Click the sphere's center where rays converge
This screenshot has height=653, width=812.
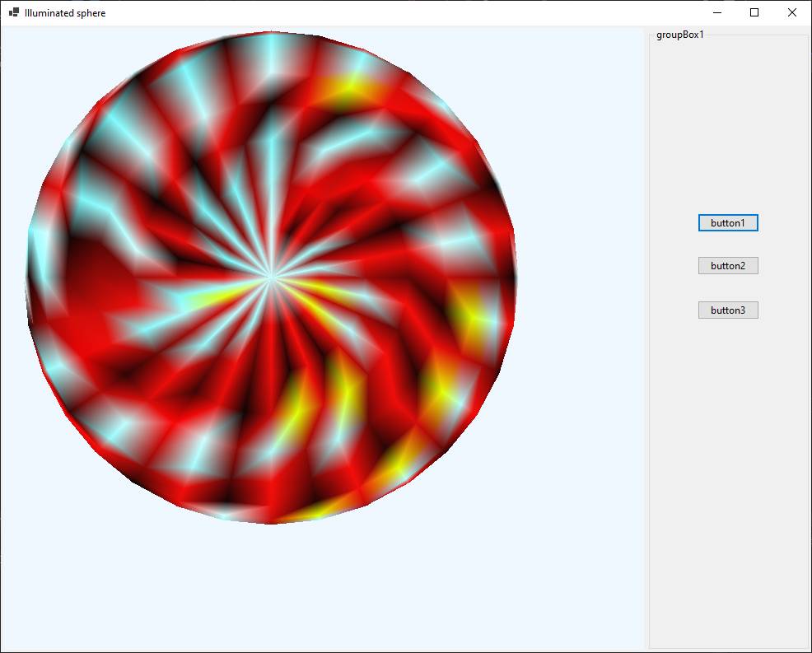[x=270, y=278]
